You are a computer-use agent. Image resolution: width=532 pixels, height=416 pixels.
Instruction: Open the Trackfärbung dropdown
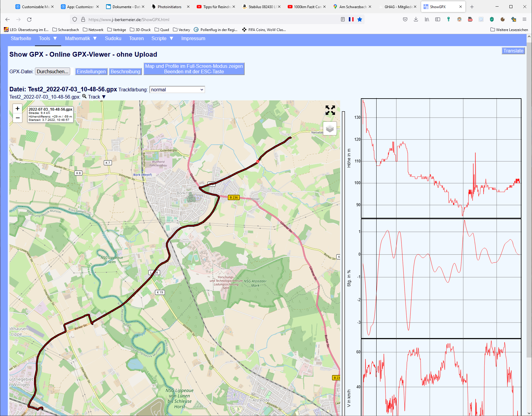177,90
